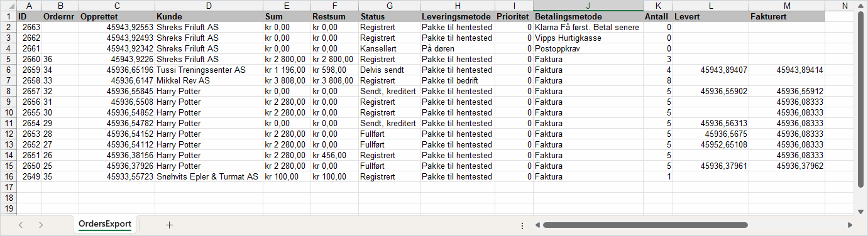Select the 'Kunde' header cell
The height and width of the screenshot is (236, 868).
point(209,16)
